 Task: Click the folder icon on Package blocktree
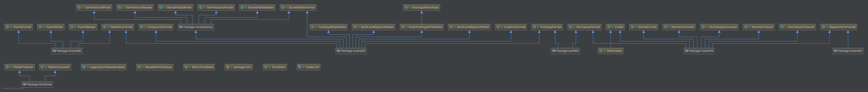25,85
